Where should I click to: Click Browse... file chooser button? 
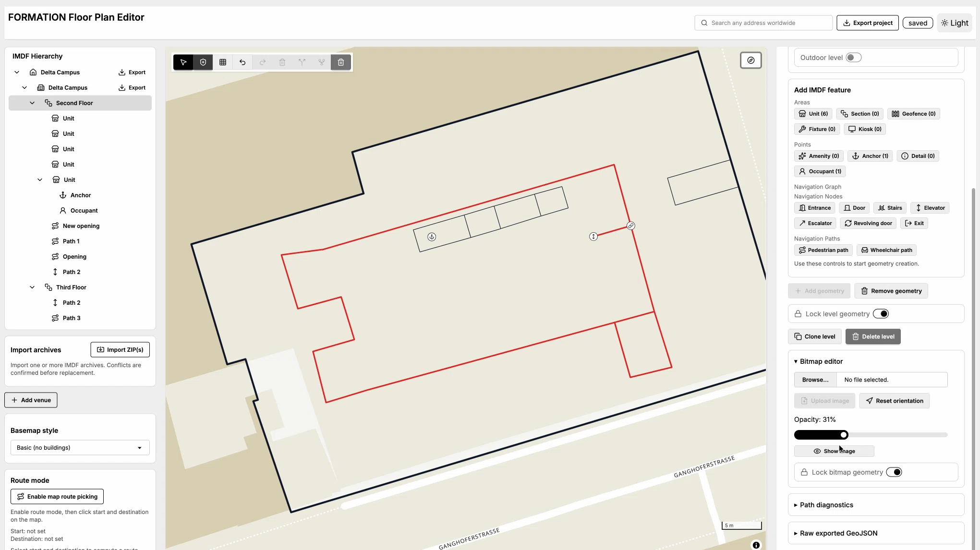[815, 380]
